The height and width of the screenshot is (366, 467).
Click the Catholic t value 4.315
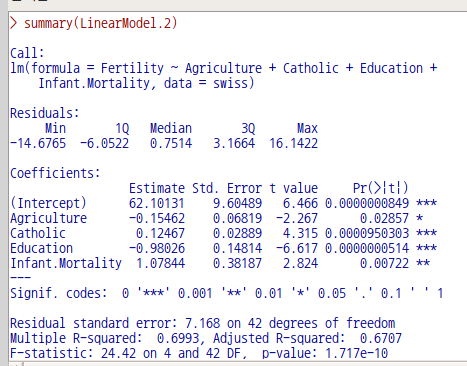point(300,233)
